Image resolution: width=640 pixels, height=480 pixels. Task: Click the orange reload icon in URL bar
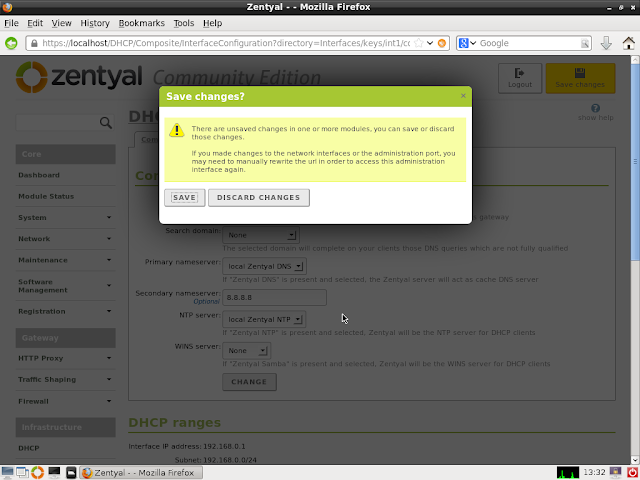[442, 43]
